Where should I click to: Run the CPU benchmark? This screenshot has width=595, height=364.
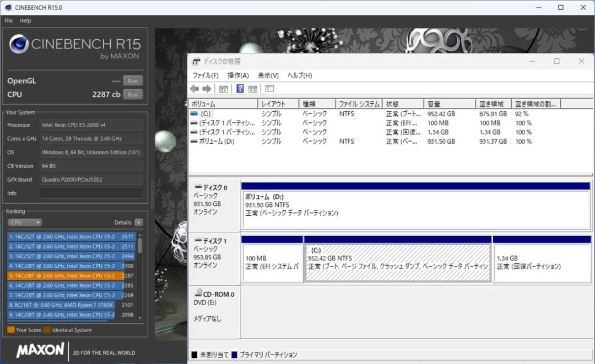pyautogui.click(x=132, y=94)
